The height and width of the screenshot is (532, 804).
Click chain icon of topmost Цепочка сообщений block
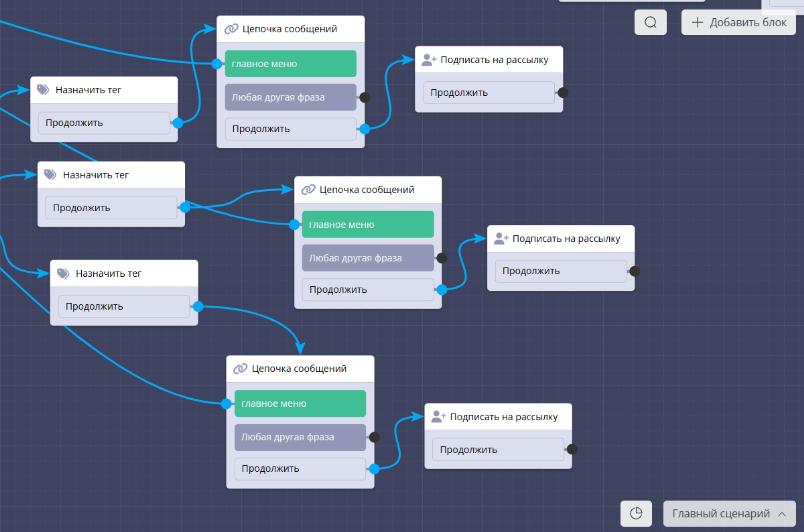point(231,29)
